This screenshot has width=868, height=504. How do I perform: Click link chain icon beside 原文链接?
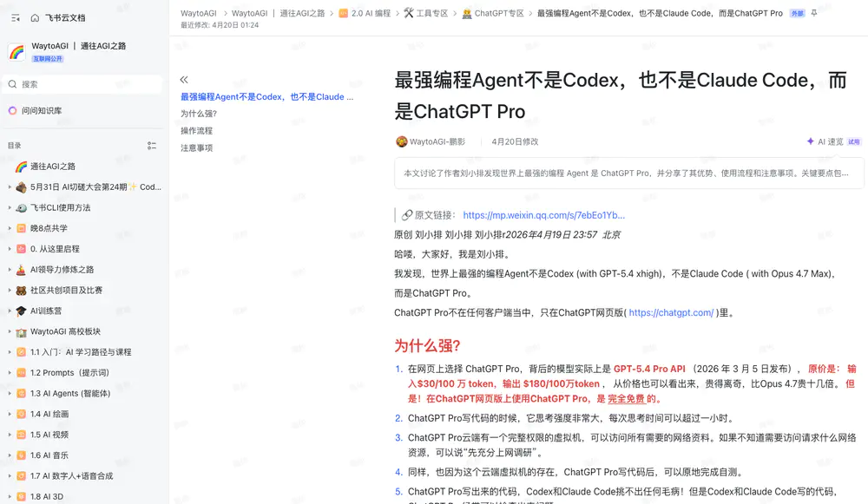[407, 215]
